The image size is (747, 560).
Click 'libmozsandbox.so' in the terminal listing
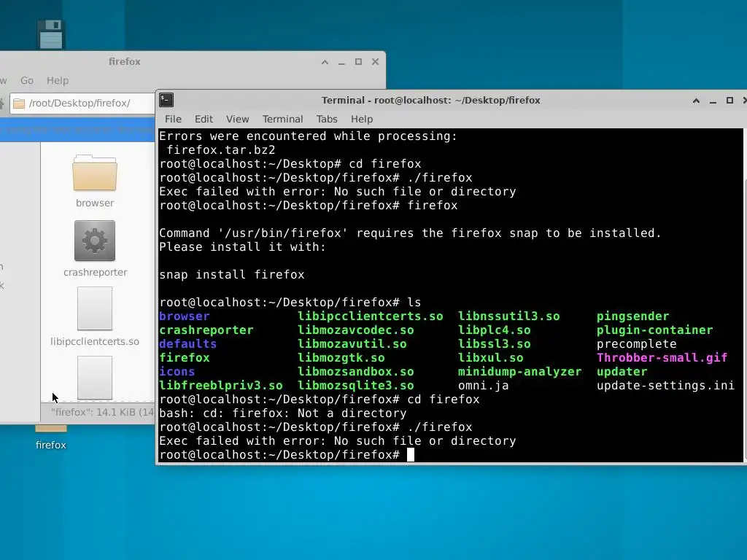tap(356, 371)
